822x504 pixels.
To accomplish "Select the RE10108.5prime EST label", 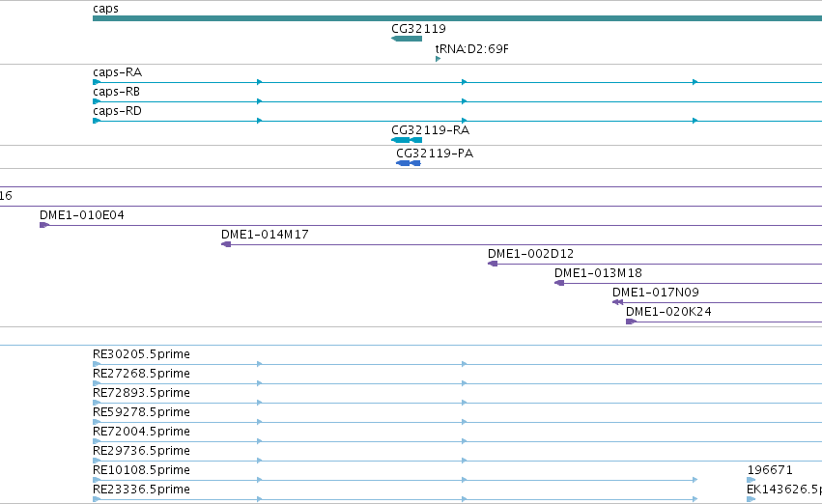I will coord(141,470).
